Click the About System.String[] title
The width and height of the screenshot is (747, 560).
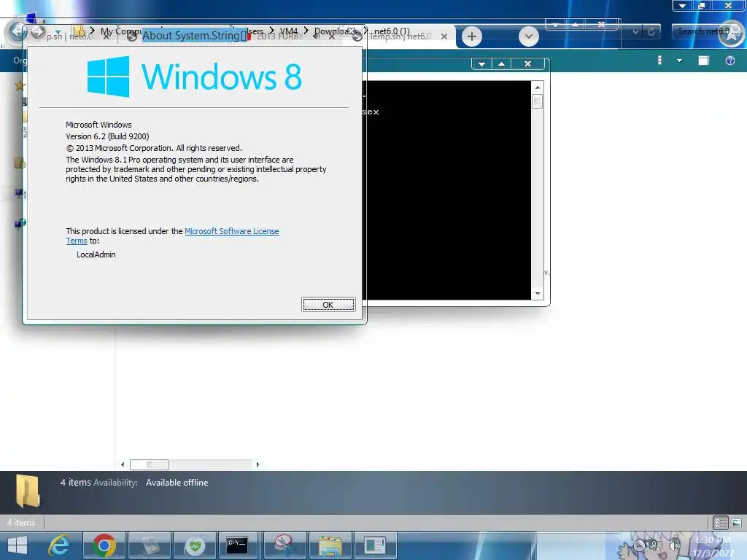194,36
